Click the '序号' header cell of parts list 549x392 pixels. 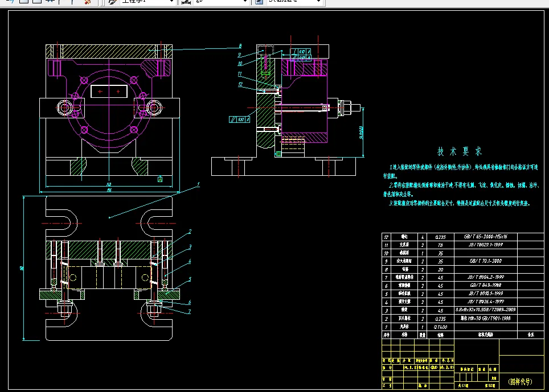(386, 335)
